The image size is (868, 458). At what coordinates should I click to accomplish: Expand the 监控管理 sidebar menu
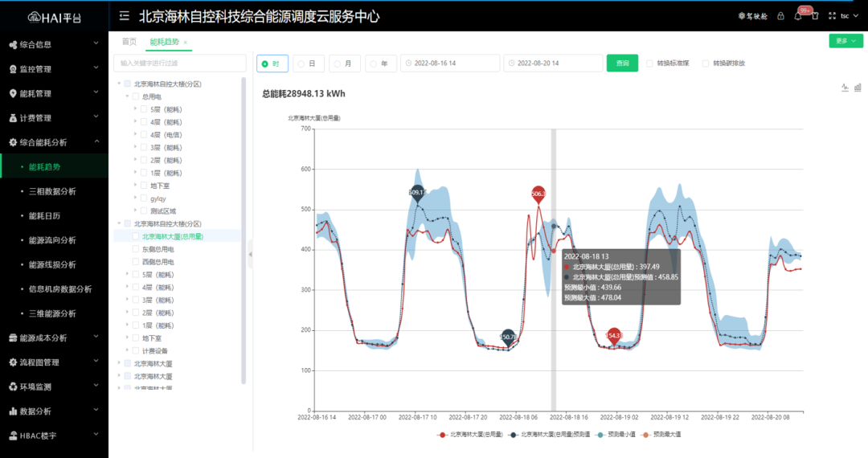tap(96, 68)
